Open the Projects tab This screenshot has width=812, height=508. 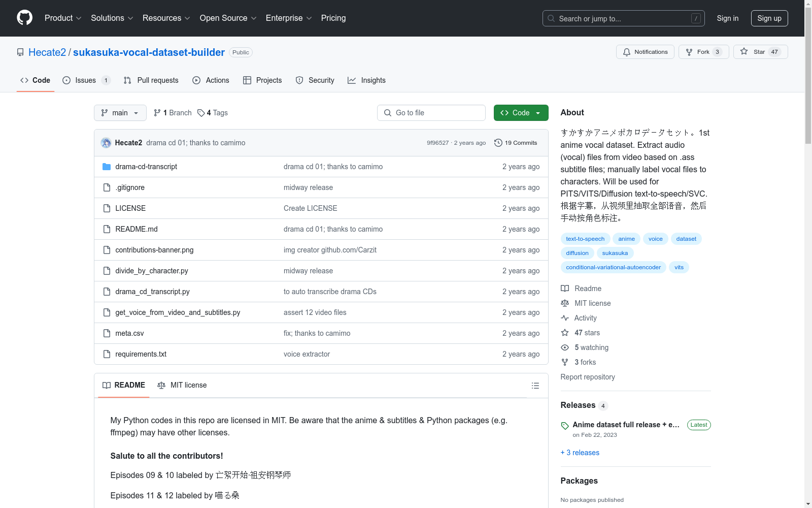262,80
